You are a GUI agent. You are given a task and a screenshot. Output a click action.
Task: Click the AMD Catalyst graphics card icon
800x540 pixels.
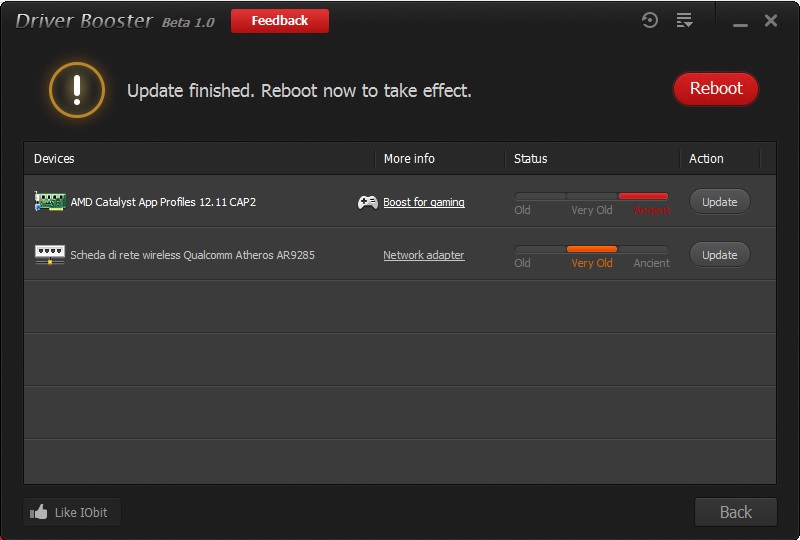click(50, 201)
